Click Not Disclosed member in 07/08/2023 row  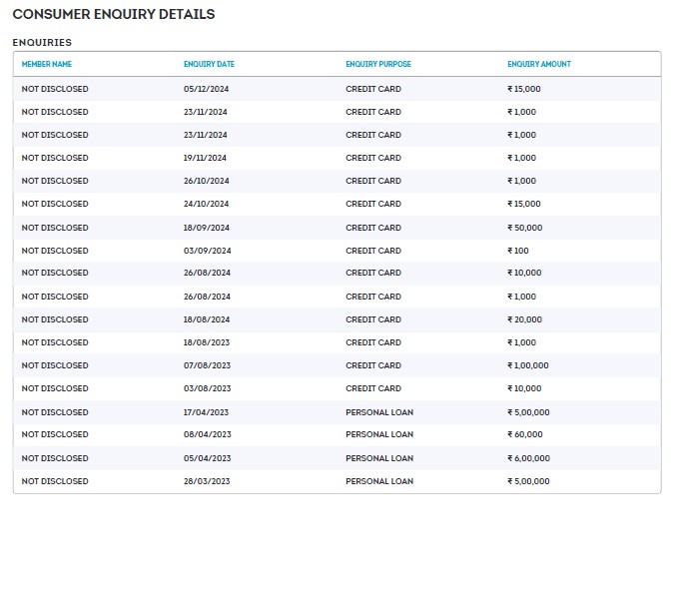tap(55, 365)
